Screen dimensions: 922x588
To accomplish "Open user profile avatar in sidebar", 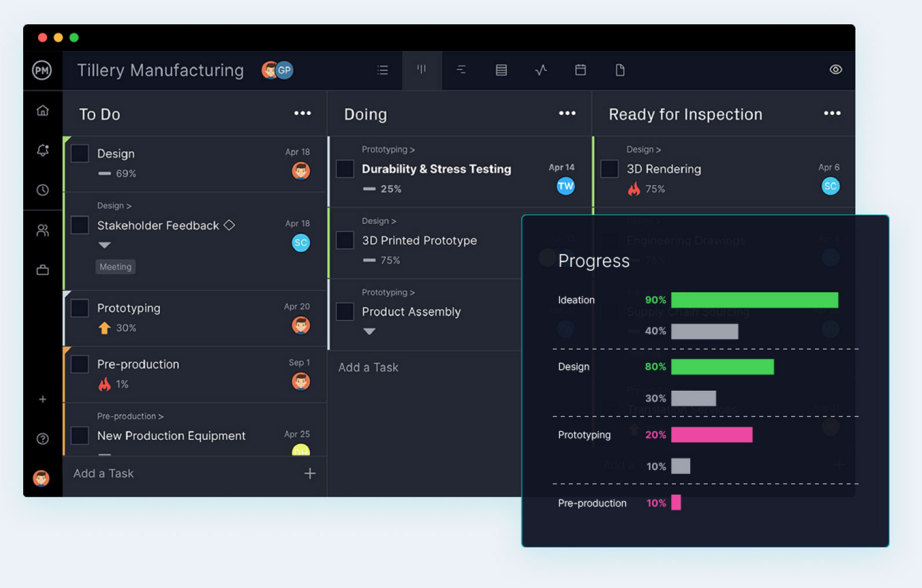I will coord(41,478).
